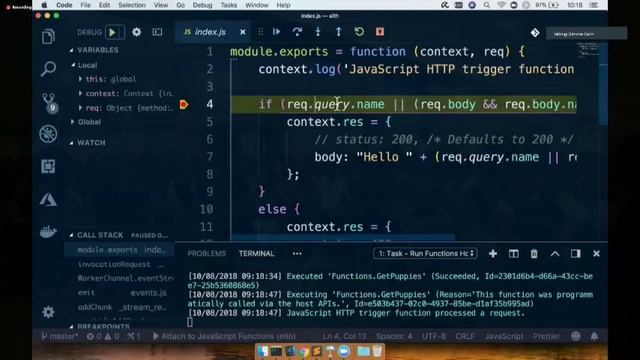Click Prettier in status bar
Viewport: 640px width, 360px height.
[x=547, y=336]
